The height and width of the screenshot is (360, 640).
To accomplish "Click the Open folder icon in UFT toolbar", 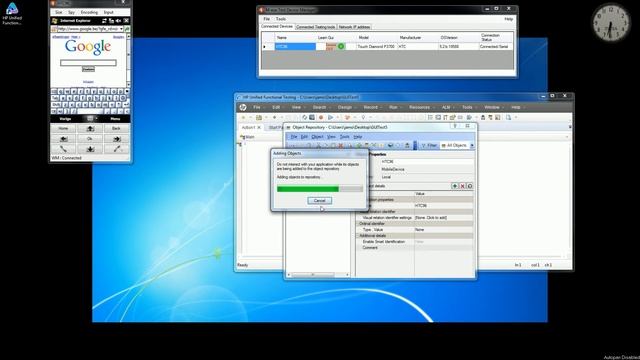I will [259, 118].
